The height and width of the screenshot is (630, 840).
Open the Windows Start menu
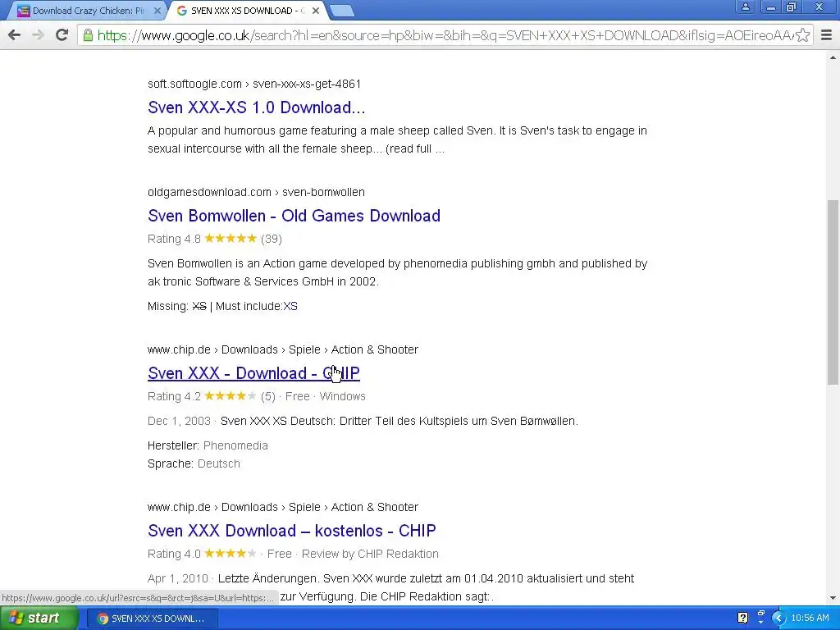[39, 619]
